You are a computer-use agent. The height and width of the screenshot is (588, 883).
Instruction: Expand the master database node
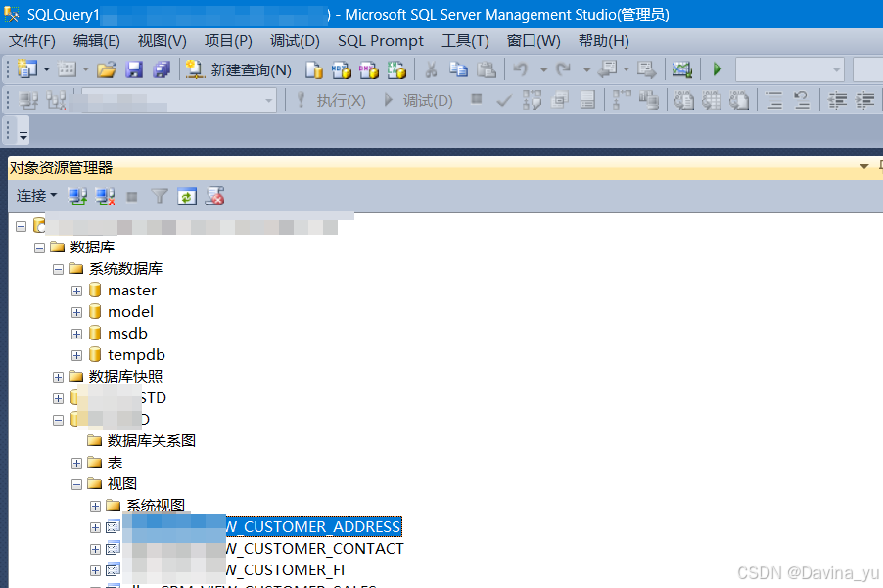click(76, 290)
